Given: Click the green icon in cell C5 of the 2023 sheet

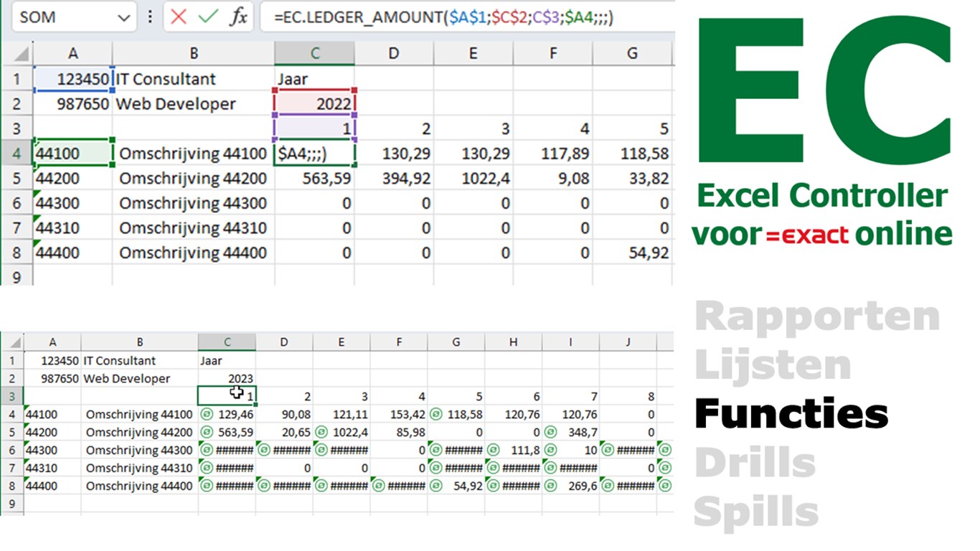Looking at the screenshot, I should (207, 432).
